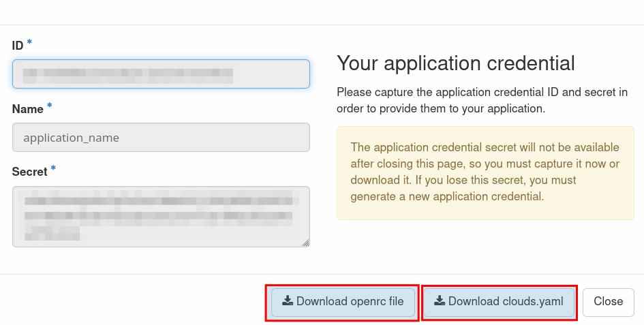Click the 'Please capture the application credential' paragraph

[482, 99]
